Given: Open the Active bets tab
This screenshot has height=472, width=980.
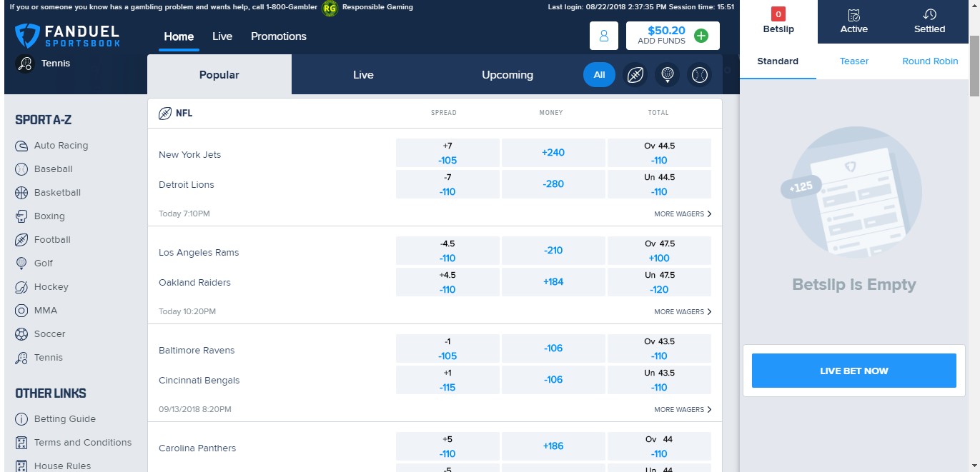Looking at the screenshot, I should click(x=854, y=21).
